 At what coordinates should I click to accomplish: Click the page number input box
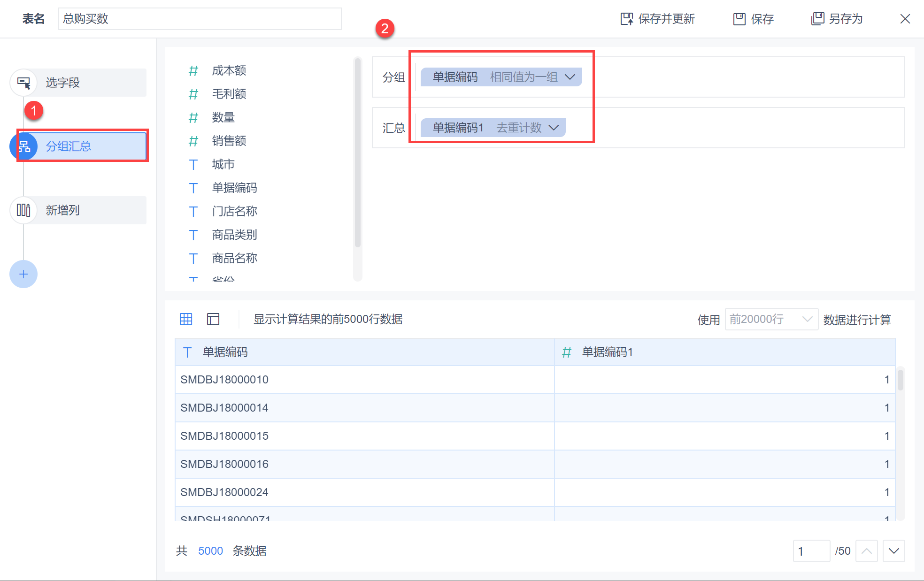coord(811,551)
